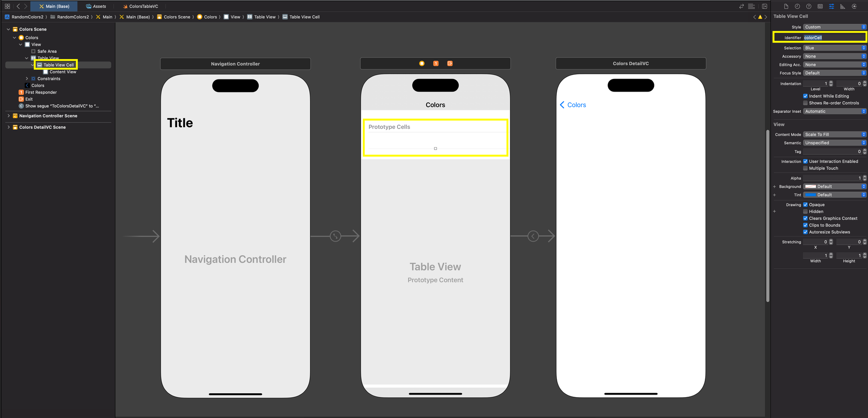
Task: Switch to the ColorsTableVC tab
Action: click(141, 6)
